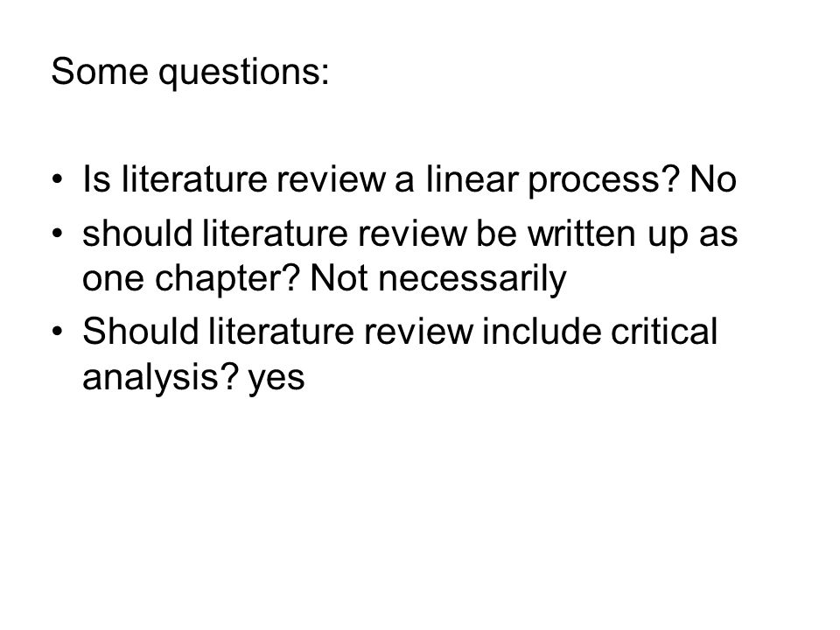Click the 'Some questions:' slide title

point(190,72)
